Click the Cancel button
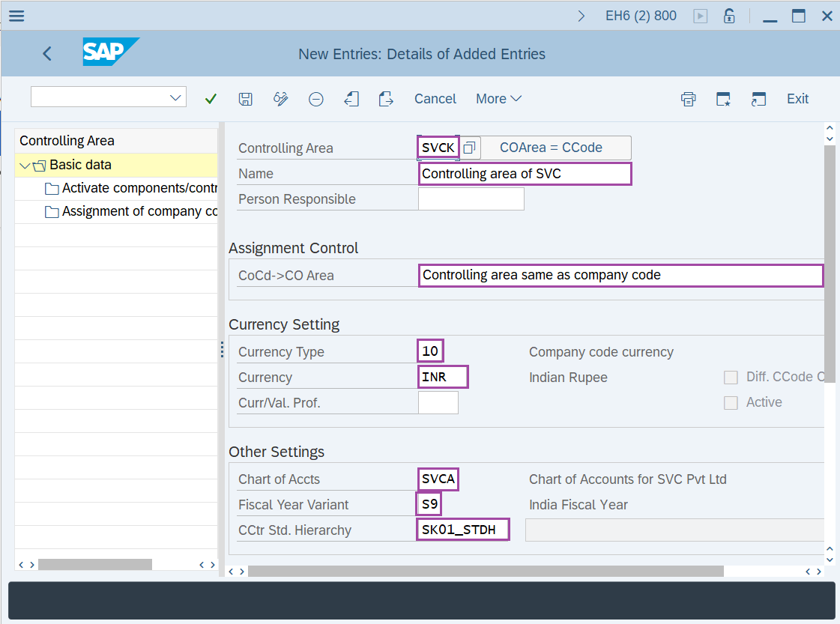Viewport: 840px width, 624px height. point(435,99)
